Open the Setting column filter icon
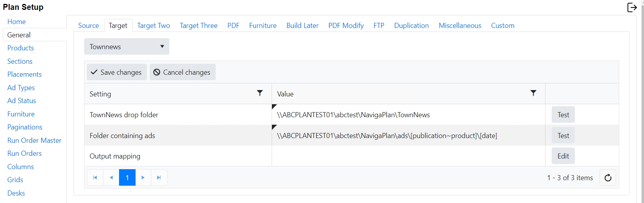Screen dimensions: 644x203 tap(260, 93)
